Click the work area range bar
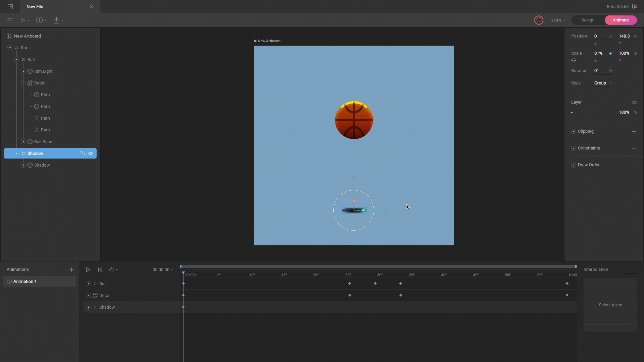This screenshot has width=644, height=362. click(378, 267)
